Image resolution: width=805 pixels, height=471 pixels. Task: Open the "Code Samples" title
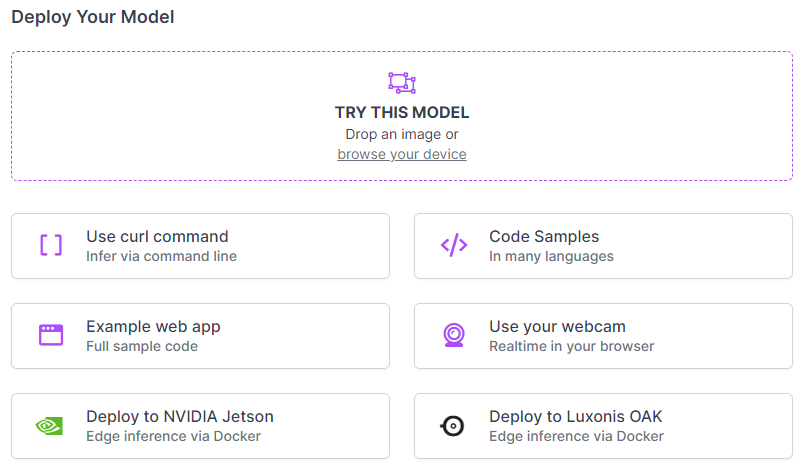[x=544, y=237]
